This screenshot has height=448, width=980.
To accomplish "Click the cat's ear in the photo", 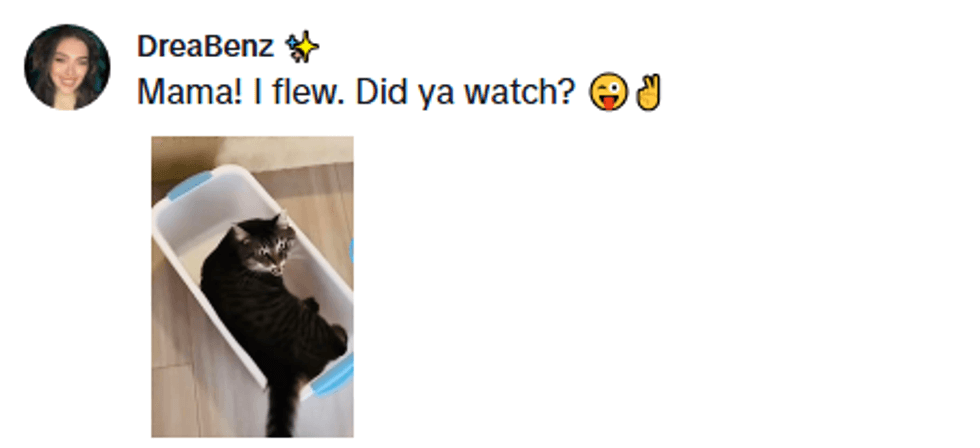I will click(x=241, y=233).
